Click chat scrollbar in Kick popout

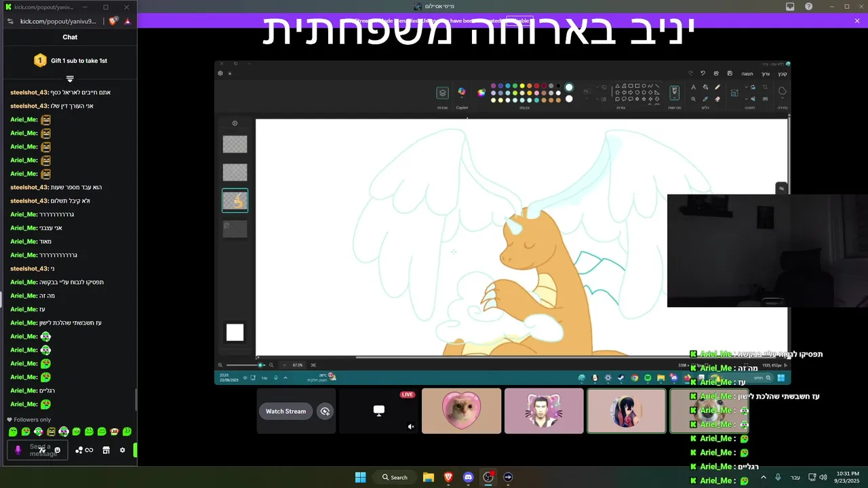click(x=136, y=400)
